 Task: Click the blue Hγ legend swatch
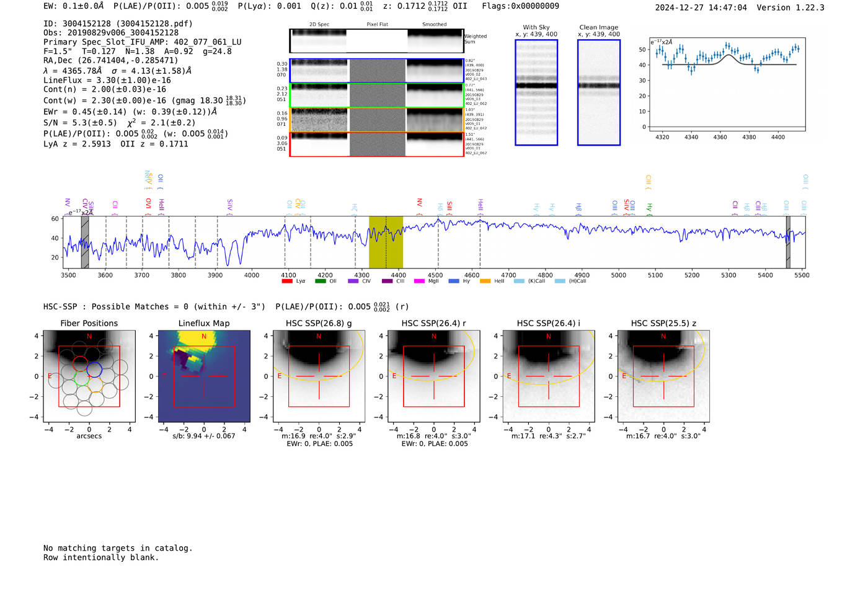[454, 281]
